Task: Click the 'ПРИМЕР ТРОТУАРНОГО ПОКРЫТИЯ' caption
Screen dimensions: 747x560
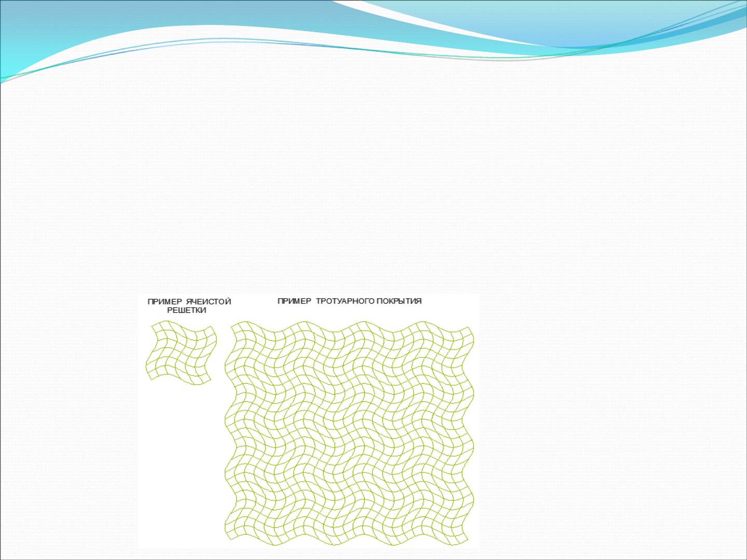Action: pyautogui.click(x=350, y=301)
